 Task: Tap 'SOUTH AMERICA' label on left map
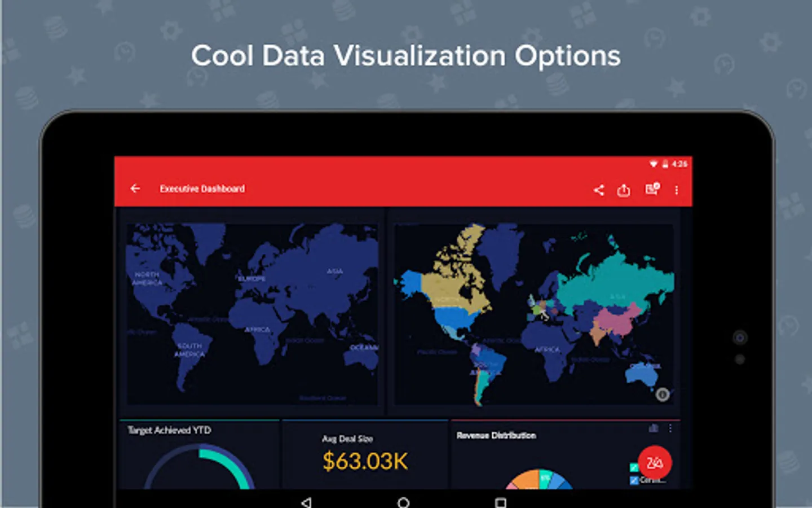(189, 350)
